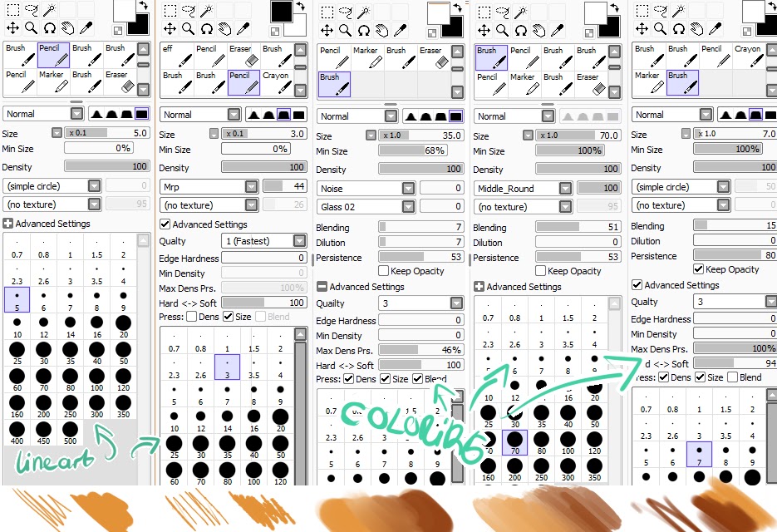Select the Crayon tool beside the highlighted Pencil
The image size is (777, 532).
click(x=277, y=82)
